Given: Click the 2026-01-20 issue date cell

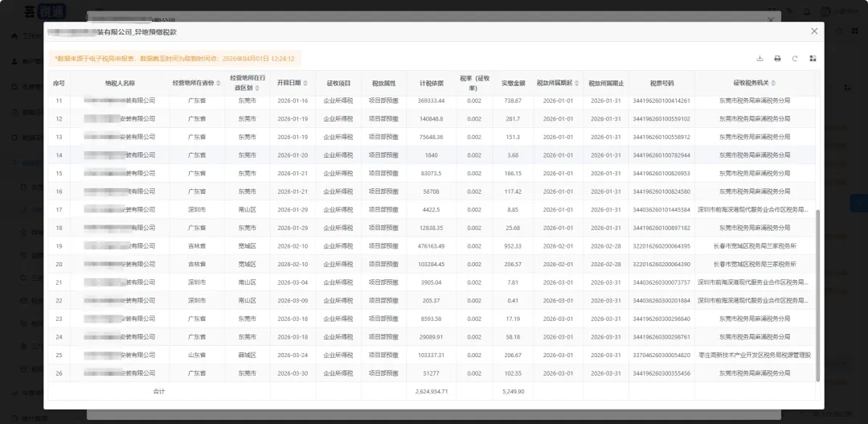Looking at the screenshot, I should 293,155.
